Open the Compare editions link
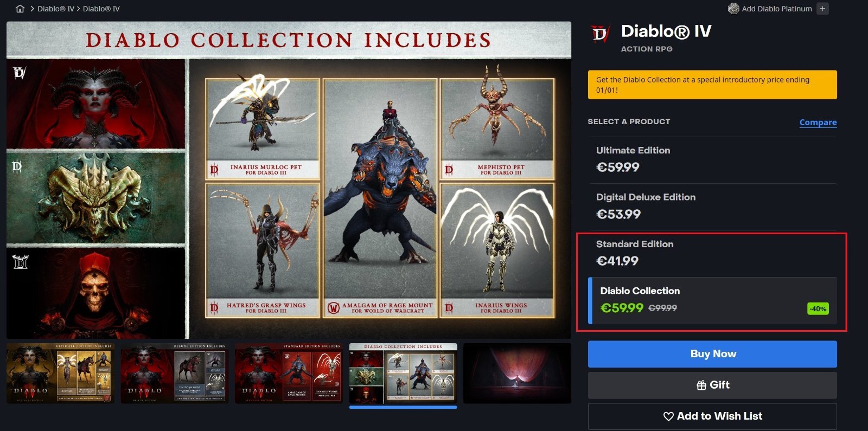The height and width of the screenshot is (431, 868). coord(818,123)
